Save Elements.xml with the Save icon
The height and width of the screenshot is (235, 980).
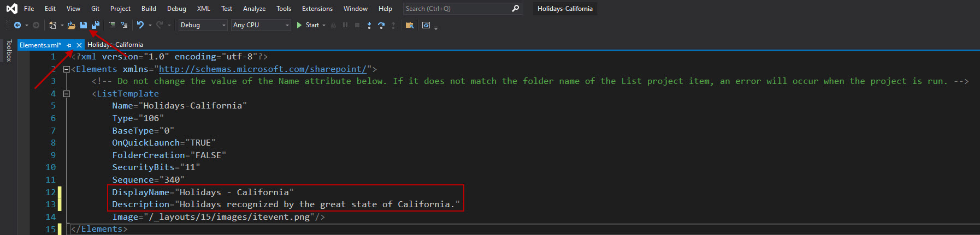[84, 25]
